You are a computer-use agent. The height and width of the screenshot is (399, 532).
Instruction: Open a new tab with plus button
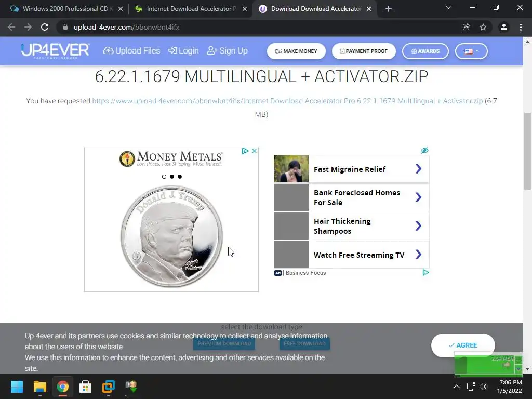tap(389, 9)
